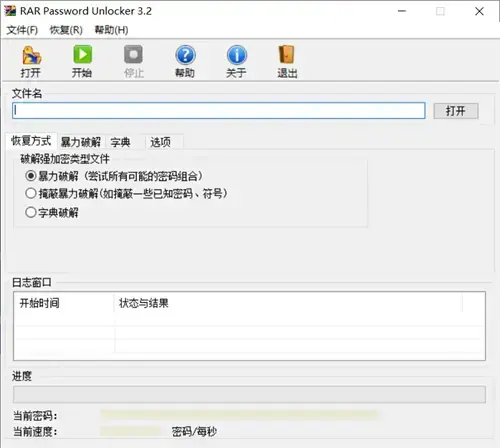Click the 打开 button beside the filename field

coord(456,111)
